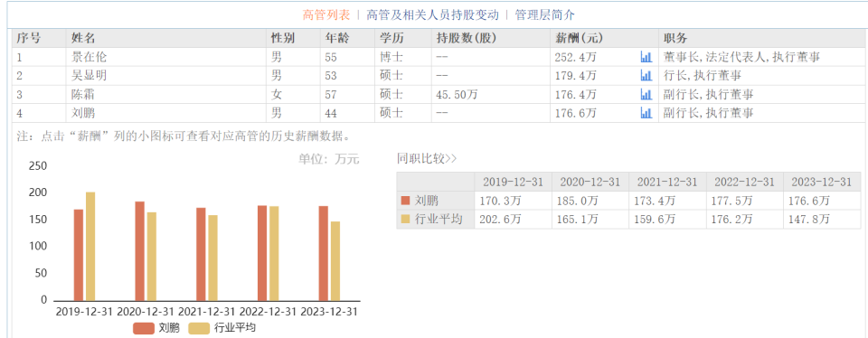Click education value 博士
Image resolution: width=868 pixels, height=338 pixels.
click(392, 57)
